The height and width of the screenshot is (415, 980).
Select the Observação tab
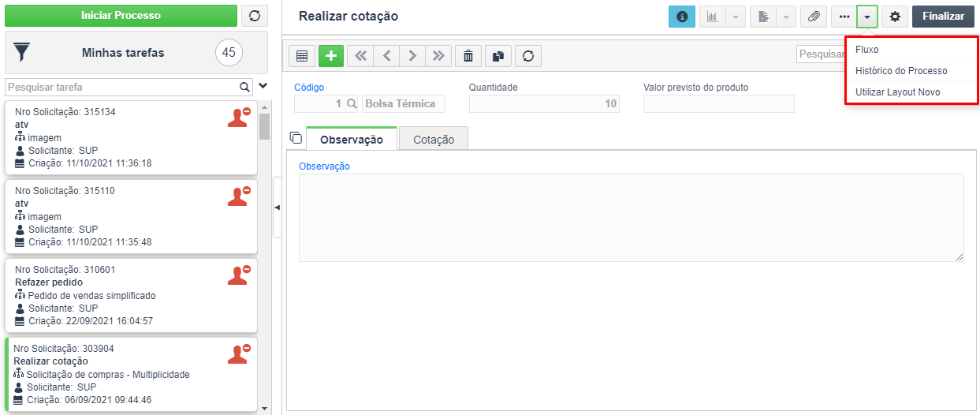pyautogui.click(x=352, y=139)
